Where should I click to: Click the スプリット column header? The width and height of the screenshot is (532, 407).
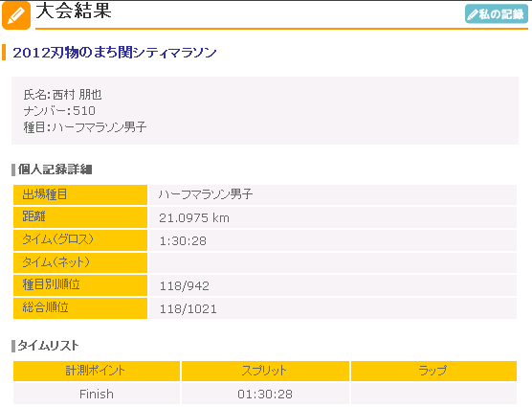pyautogui.click(x=265, y=371)
